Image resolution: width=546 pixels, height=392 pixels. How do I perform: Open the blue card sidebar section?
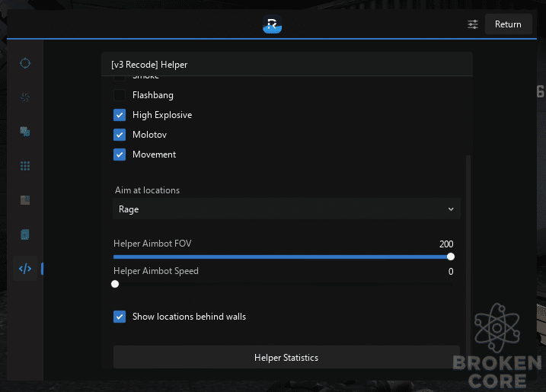[25, 234]
